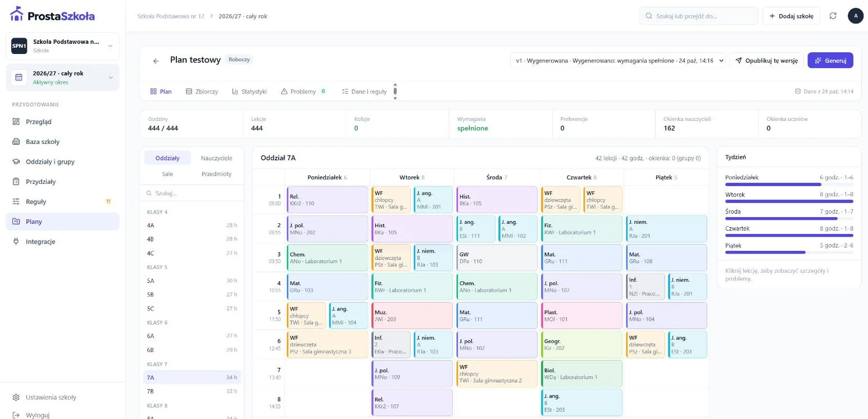Open Integracje in the sidebar

pyautogui.click(x=62, y=241)
